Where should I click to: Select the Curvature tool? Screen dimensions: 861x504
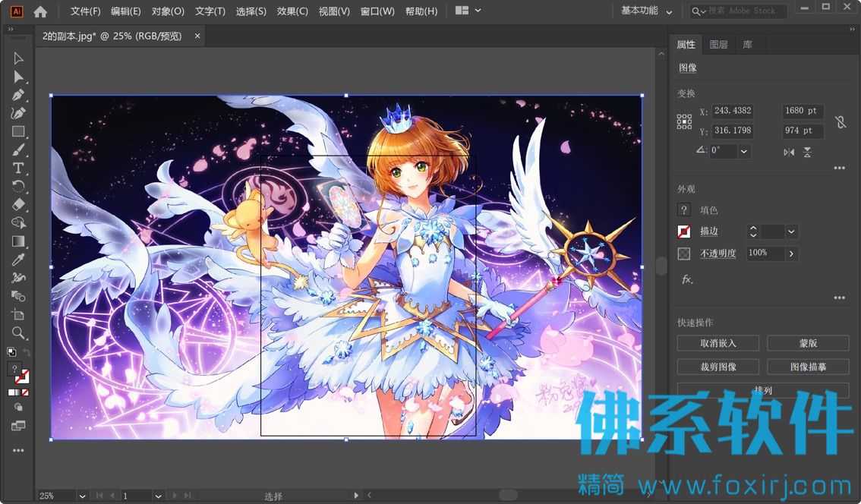click(x=18, y=113)
